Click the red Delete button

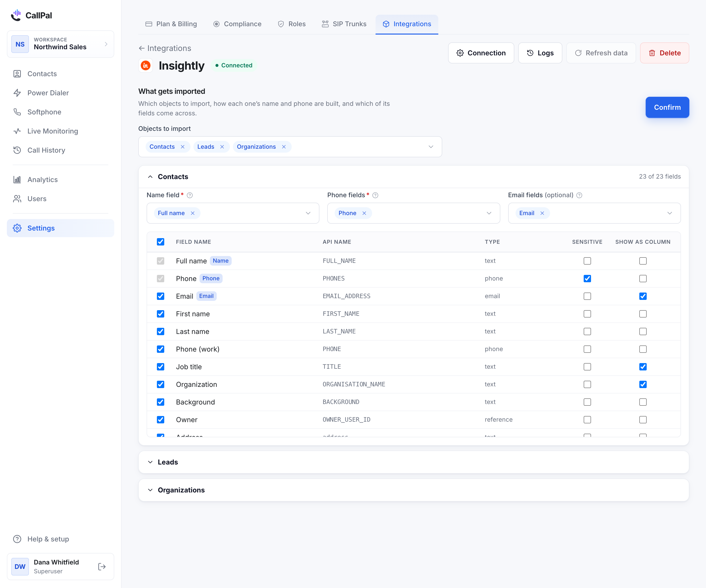click(665, 53)
